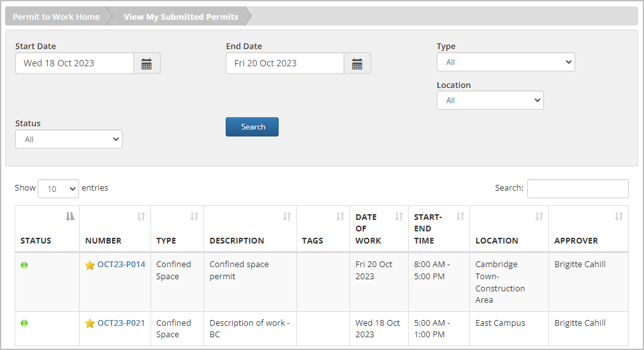Click the star icon beside OCT23-P014

[x=90, y=265]
